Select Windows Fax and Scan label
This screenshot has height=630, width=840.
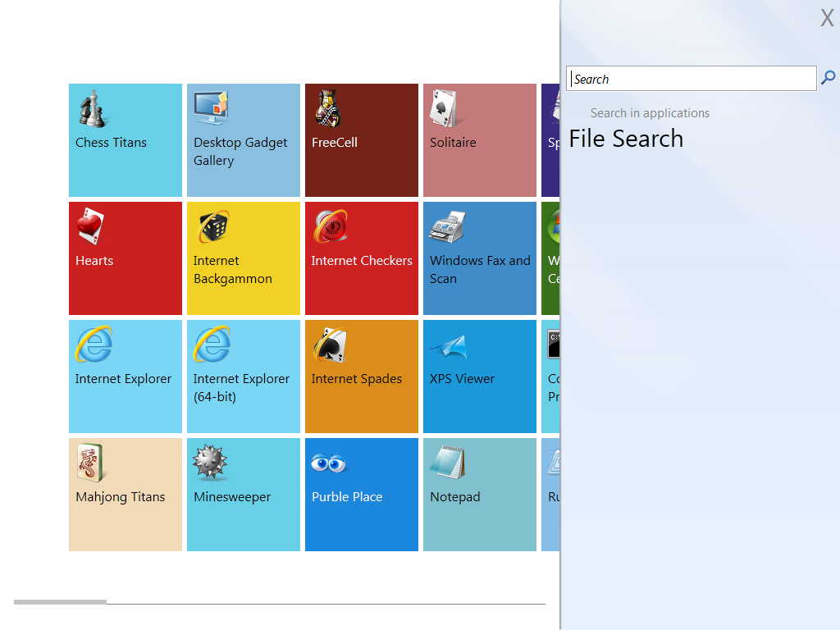[480, 269]
